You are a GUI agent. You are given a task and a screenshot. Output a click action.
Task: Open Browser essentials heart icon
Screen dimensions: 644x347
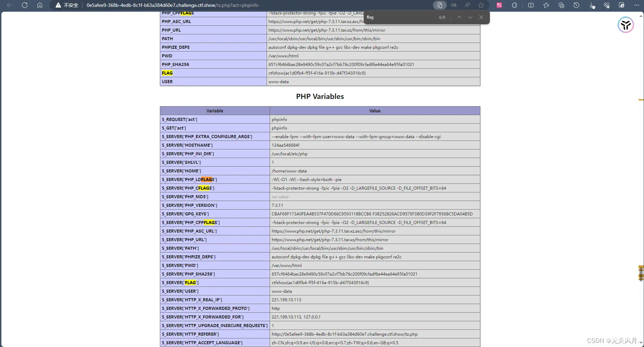607,5
